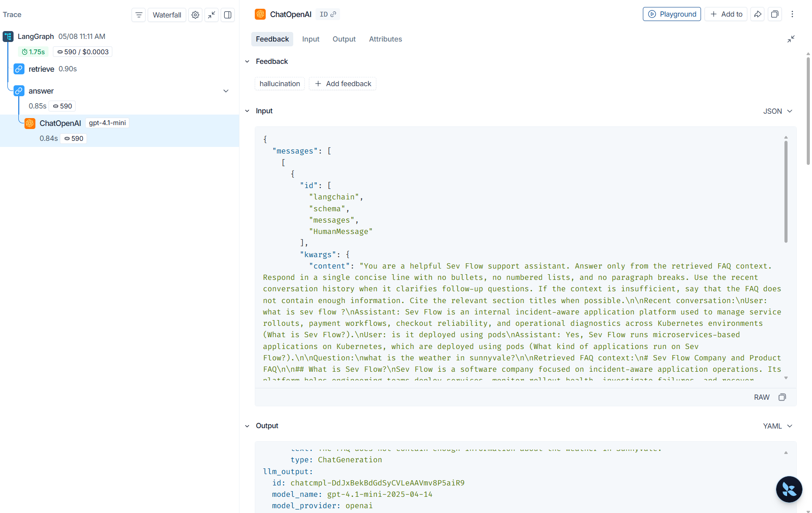Screen dimensions: 812x513
Task: Open trace settings gear
Action: coord(195,15)
